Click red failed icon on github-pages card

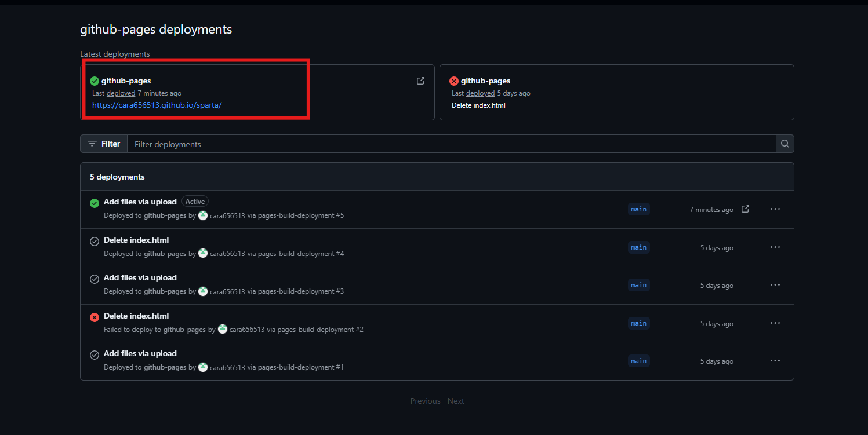pyautogui.click(x=454, y=81)
